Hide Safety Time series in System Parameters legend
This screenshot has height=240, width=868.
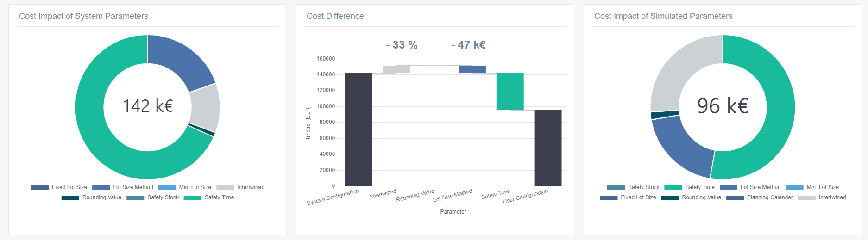(x=209, y=197)
